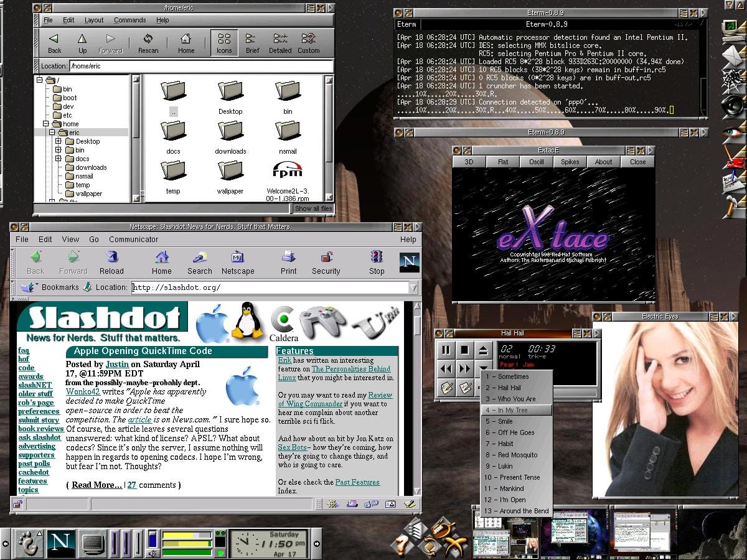Open the book reviews Slashdot link
The height and width of the screenshot is (560, 747).
pos(41,429)
